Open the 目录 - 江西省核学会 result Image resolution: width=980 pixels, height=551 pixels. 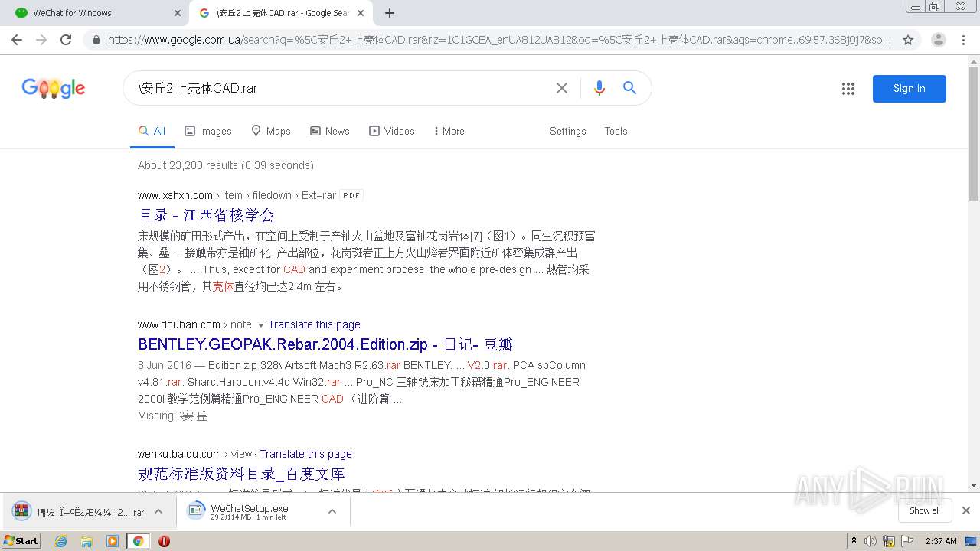[x=206, y=215]
